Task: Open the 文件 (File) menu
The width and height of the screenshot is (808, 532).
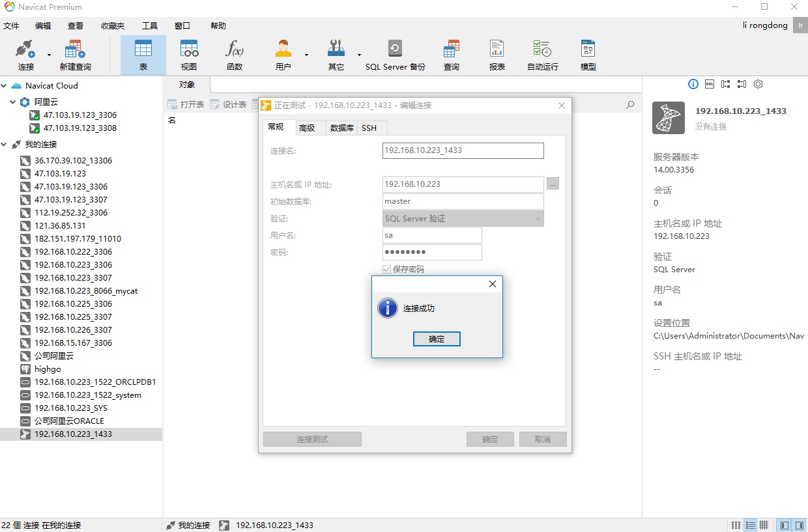Action: click(11, 26)
